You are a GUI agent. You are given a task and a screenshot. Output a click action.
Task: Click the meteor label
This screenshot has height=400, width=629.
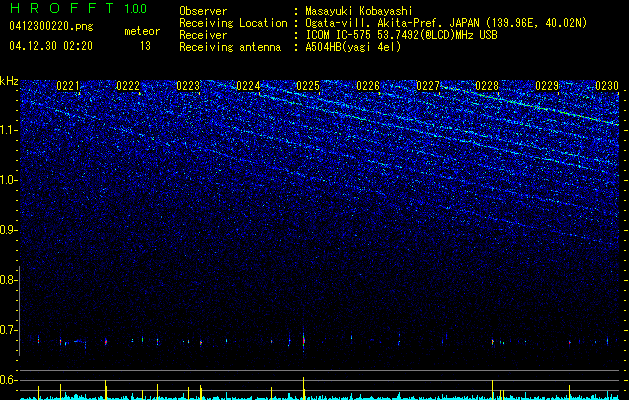(142, 31)
